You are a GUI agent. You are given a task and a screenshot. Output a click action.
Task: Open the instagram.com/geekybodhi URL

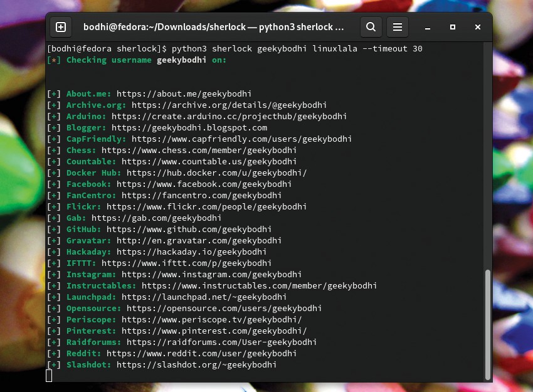211,274
